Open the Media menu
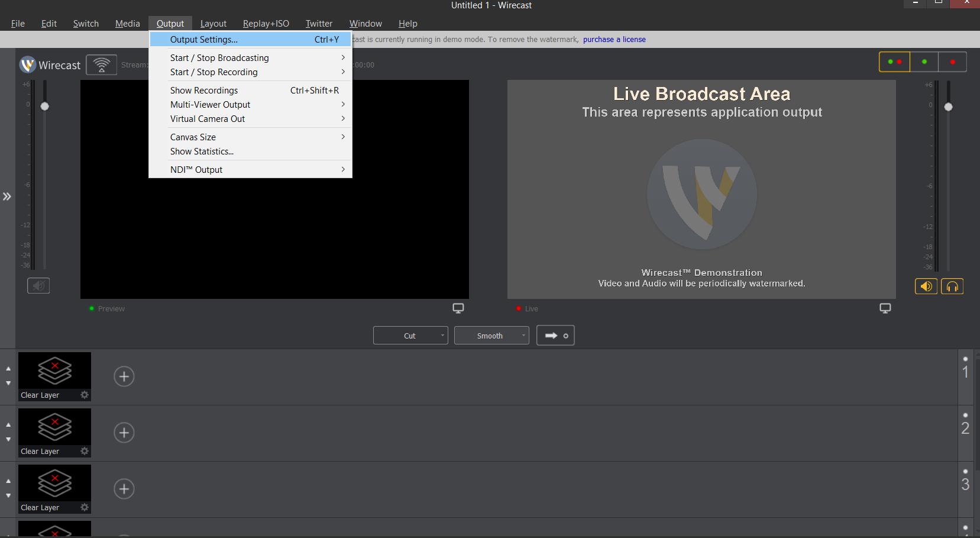This screenshot has width=980, height=538. tap(128, 24)
